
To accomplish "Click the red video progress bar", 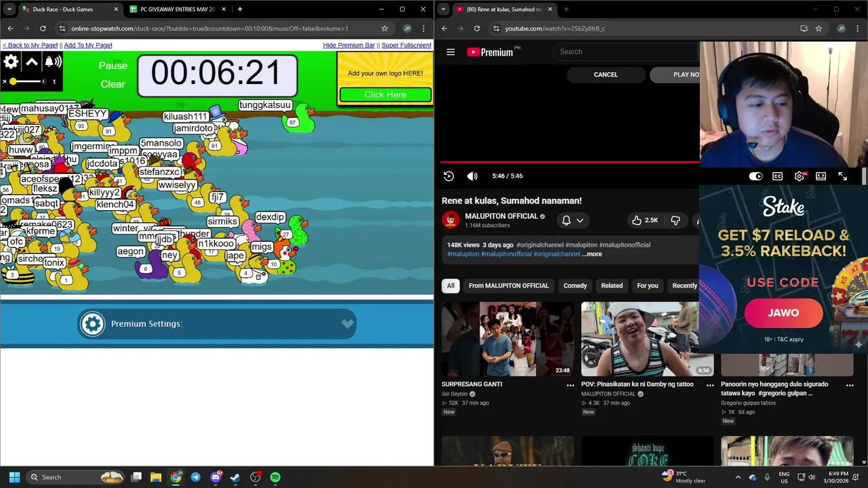I will pyautogui.click(x=570, y=162).
